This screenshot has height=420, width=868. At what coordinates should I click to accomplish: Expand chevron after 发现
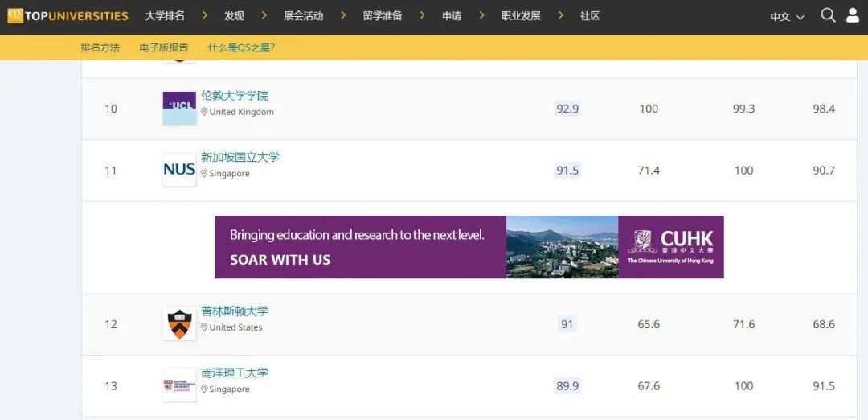(264, 15)
